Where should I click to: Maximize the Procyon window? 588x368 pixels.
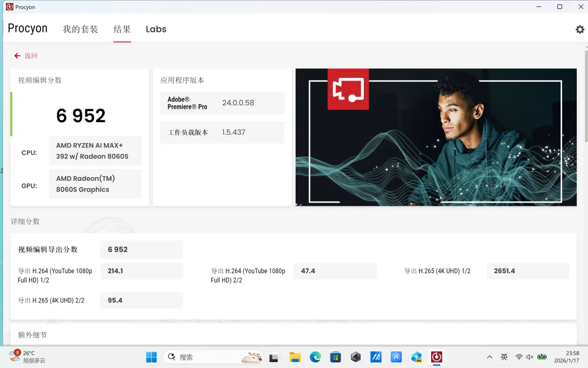click(560, 7)
